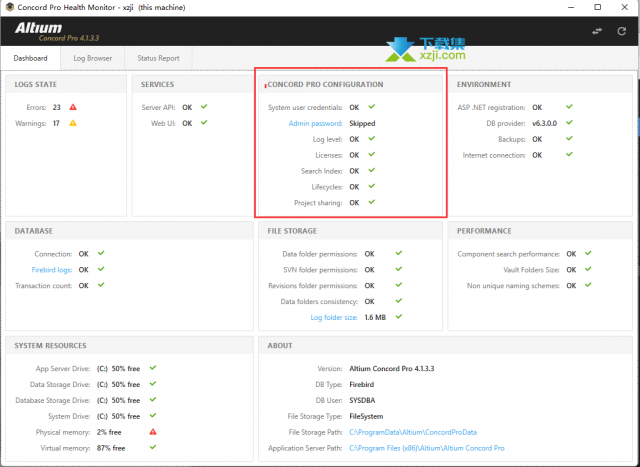Click the SYSDBA DB user value
Image resolution: width=640 pixels, height=467 pixels.
point(362,400)
